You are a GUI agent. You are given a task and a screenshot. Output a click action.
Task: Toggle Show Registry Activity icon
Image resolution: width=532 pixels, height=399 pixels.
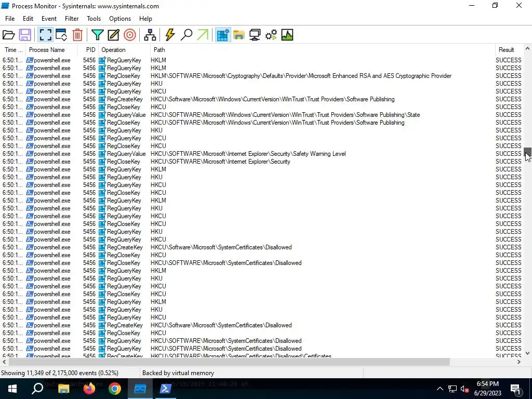click(x=223, y=35)
